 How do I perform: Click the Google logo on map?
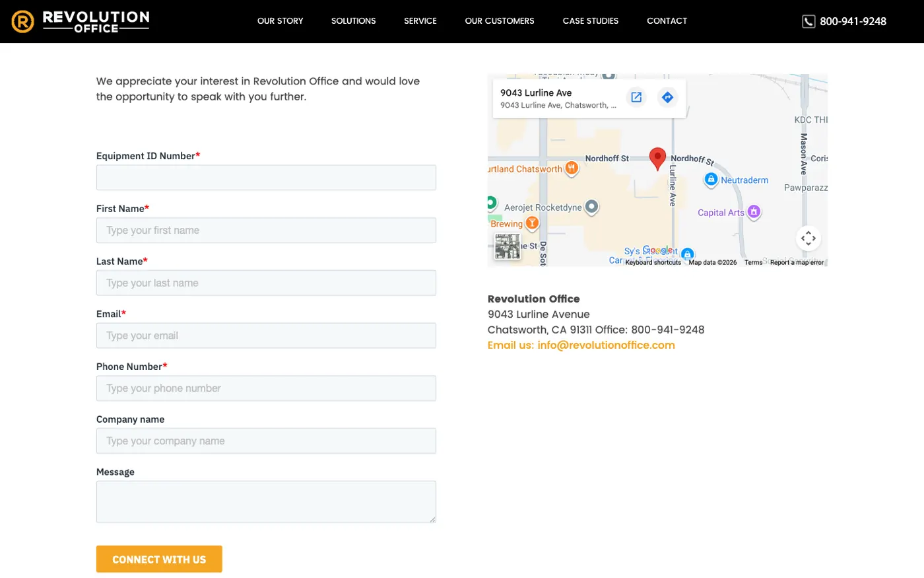659,250
